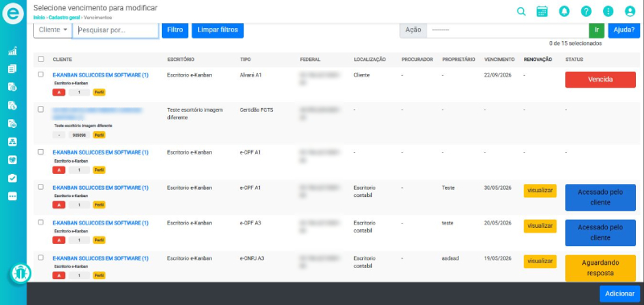Click the red A badge in e-CPF A3 row
The image size is (644, 305).
(x=59, y=240)
